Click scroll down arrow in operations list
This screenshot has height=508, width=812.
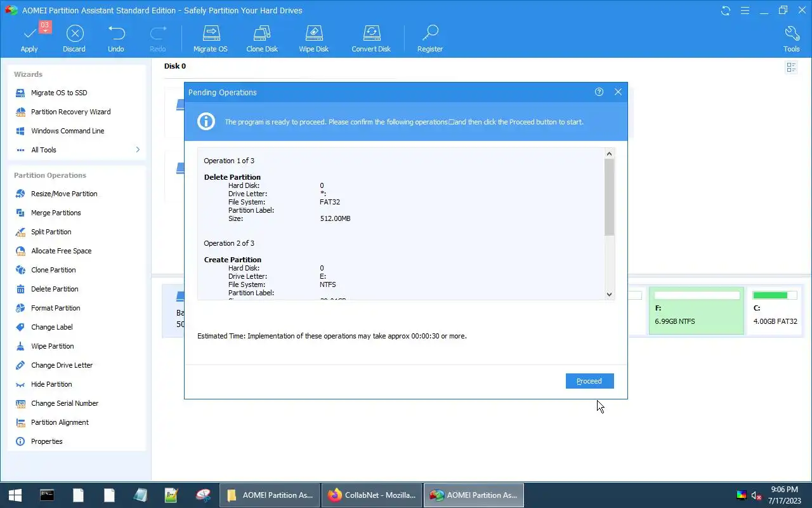610,294
